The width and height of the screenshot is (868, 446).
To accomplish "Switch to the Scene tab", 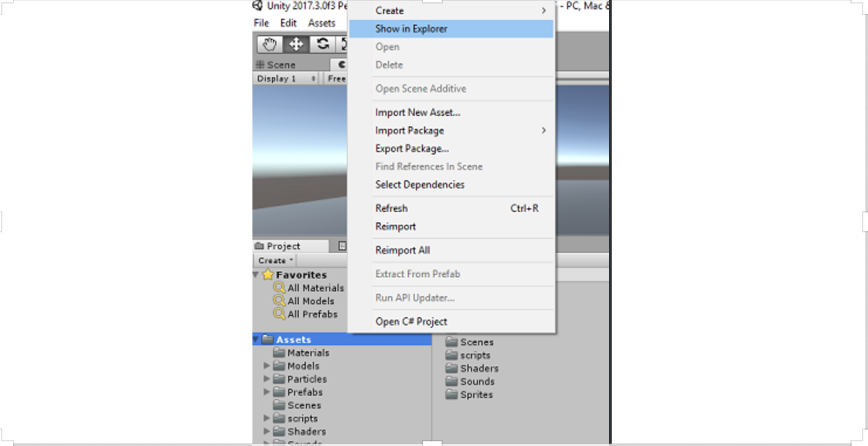I will 276,65.
